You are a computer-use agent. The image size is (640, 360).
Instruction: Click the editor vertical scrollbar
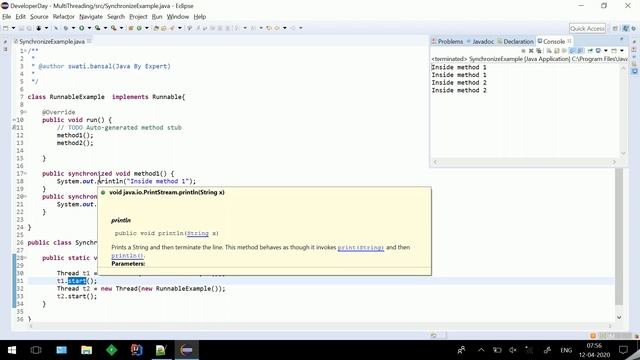click(619, 236)
